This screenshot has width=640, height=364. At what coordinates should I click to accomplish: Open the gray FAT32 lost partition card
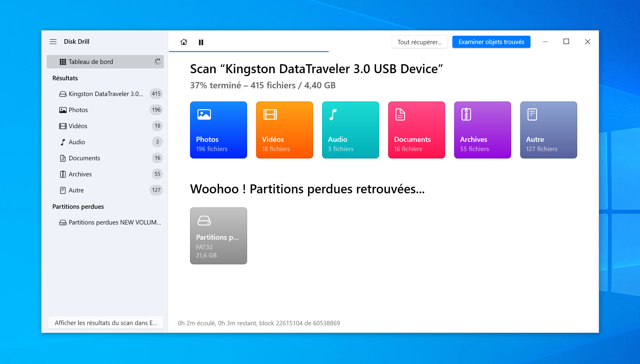pos(219,236)
